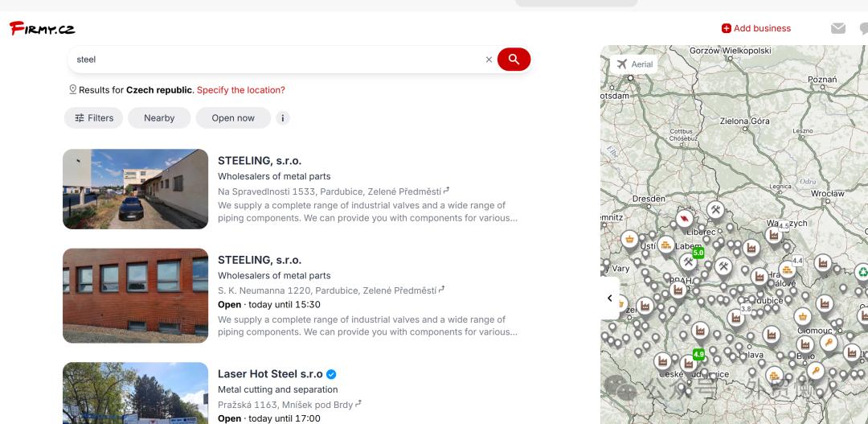Click the Firmy.cz logo
The width and height of the screenshot is (868, 424).
click(x=43, y=29)
